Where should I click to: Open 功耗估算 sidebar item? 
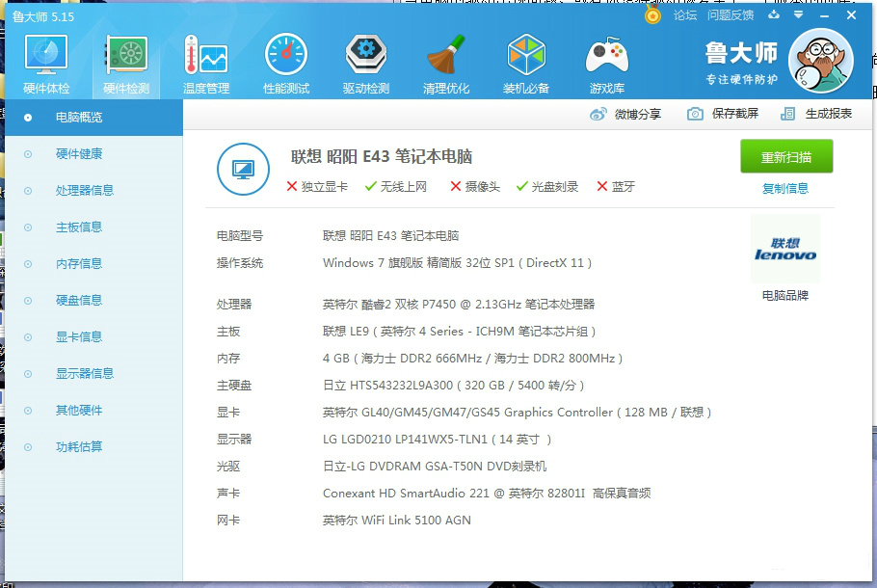point(94,447)
